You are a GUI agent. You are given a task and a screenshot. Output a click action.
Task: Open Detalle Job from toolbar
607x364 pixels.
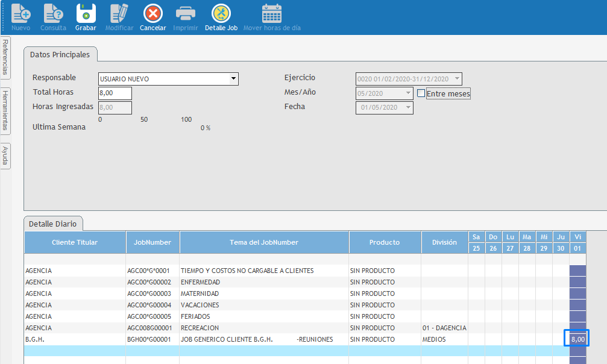221,14
